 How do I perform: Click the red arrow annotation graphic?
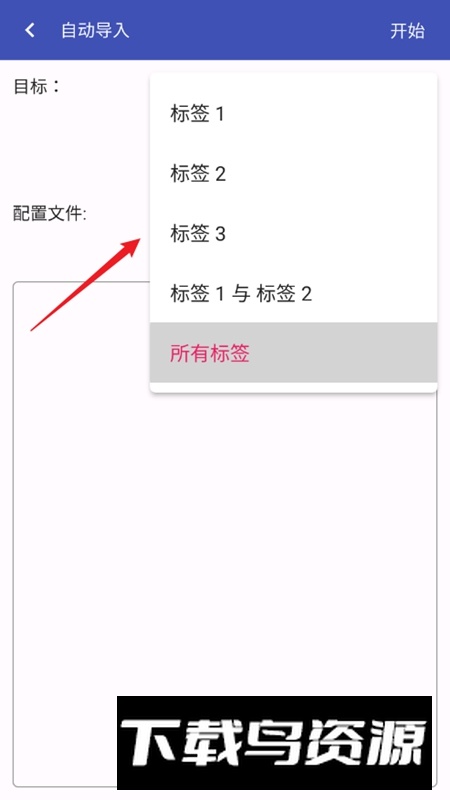[x=85, y=284]
